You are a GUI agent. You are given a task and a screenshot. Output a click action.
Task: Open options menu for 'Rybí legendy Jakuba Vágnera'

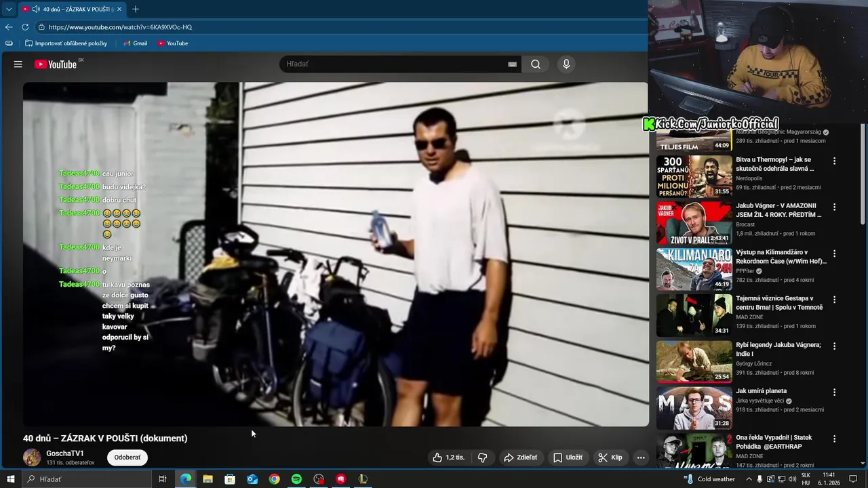point(835,346)
